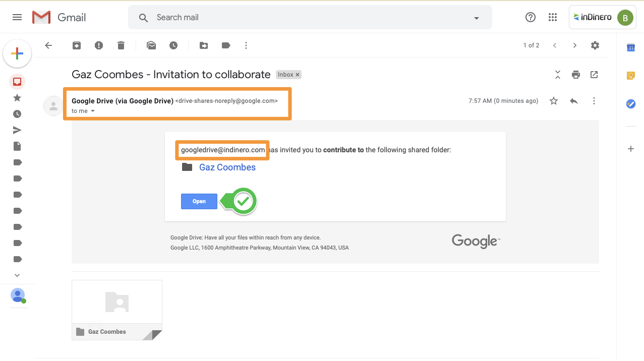This screenshot has width=644, height=361.
Task: Go back to inbox arrow
Action: tap(48, 45)
